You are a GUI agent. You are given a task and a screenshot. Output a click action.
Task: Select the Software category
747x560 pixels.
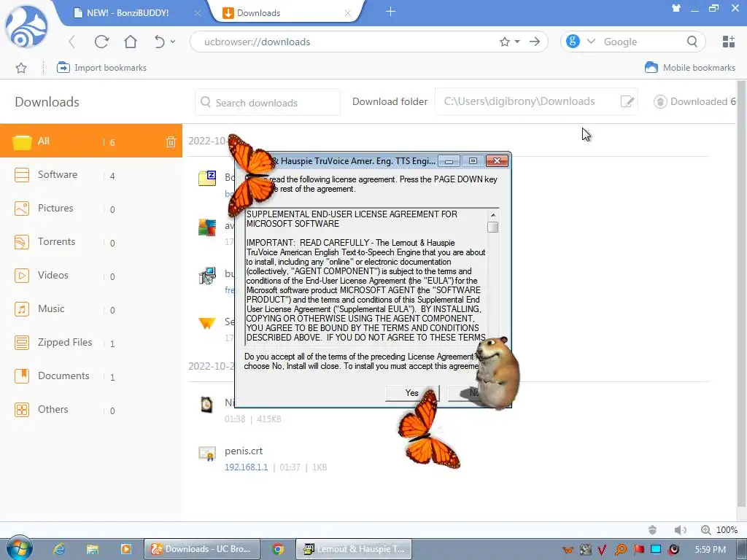[x=91, y=175]
